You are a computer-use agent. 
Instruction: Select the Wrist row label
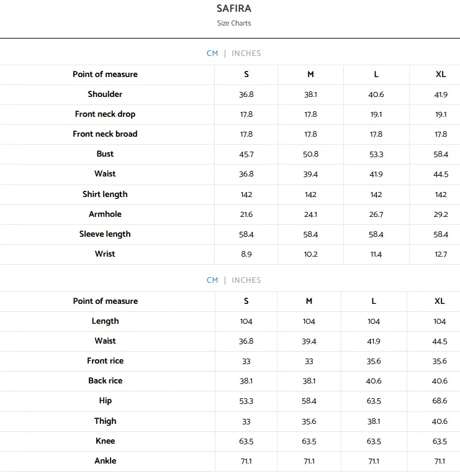(x=105, y=254)
